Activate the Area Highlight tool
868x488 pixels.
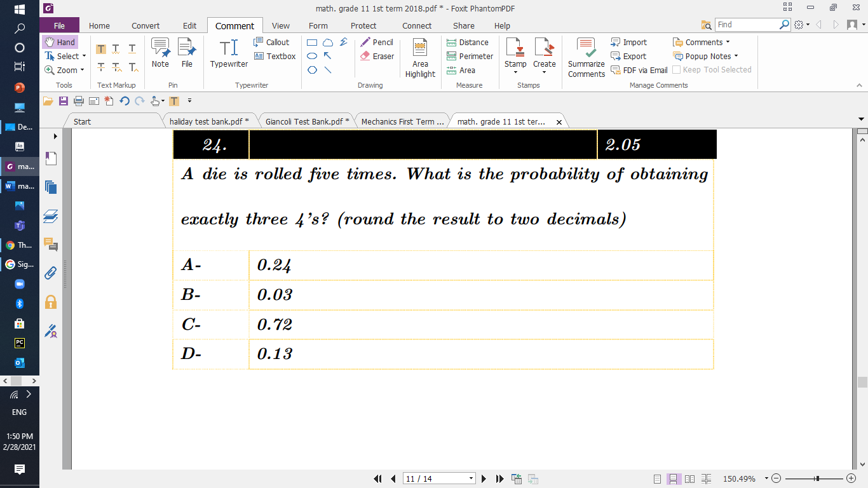pos(420,58)
